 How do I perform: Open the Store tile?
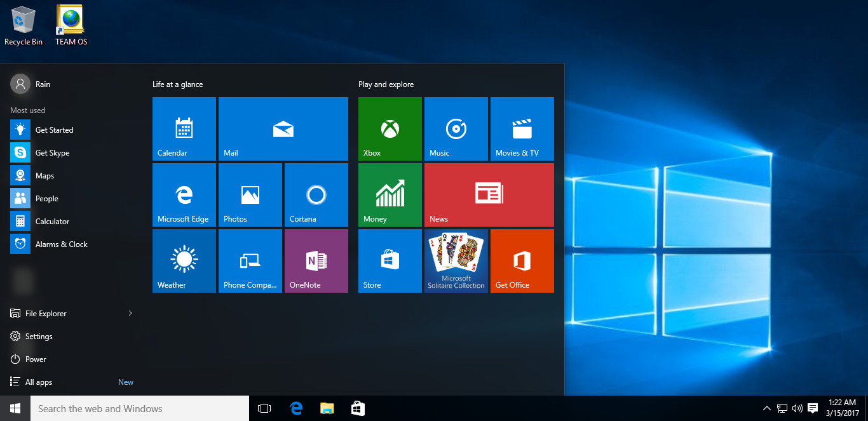pos(390,261)
